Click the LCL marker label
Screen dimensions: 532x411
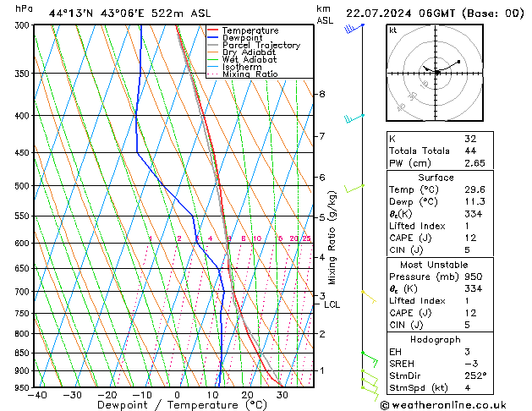tap(332, 304)
